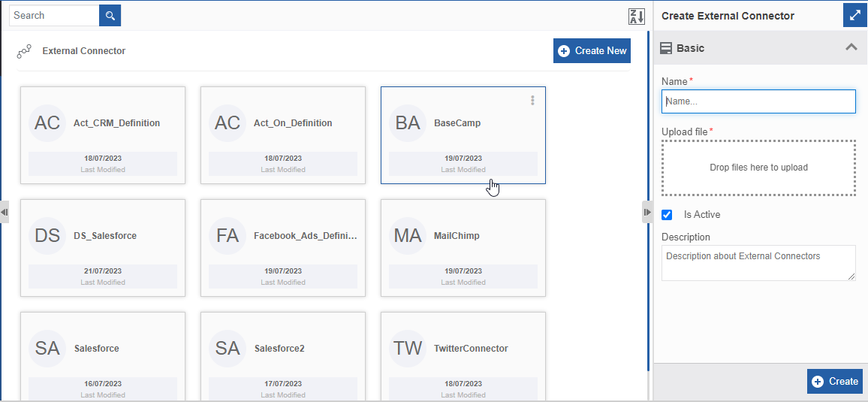Click the AC avatar of Act_On_Definition
This screenshot has width=868, height=402.
[228, 123]
